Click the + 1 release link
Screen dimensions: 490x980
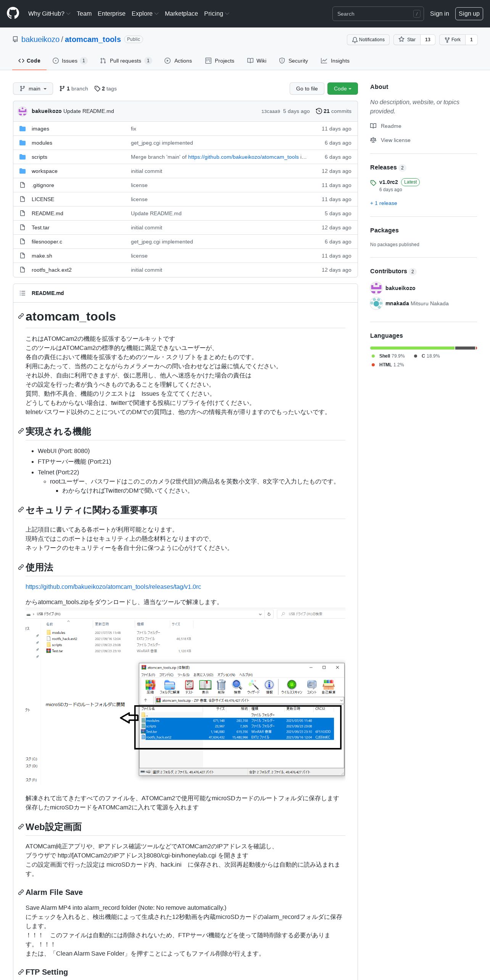[x=384, y=203]
